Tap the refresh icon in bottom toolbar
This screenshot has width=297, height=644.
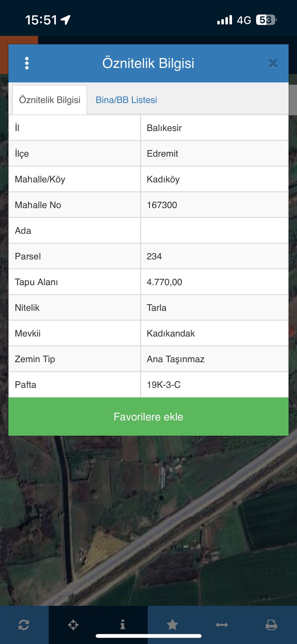point(24,625)
